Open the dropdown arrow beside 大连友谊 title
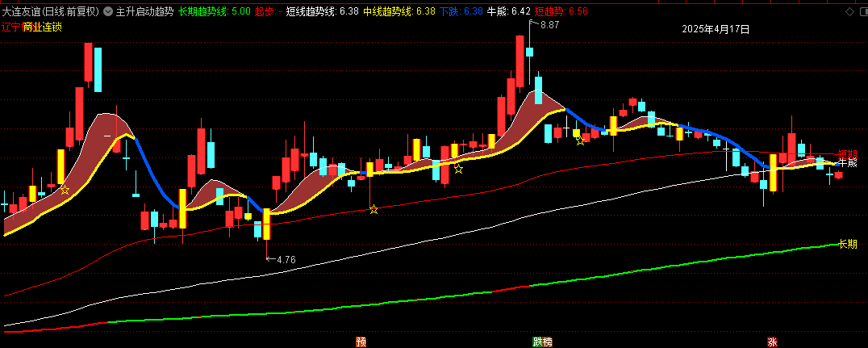 pos(106,11)
